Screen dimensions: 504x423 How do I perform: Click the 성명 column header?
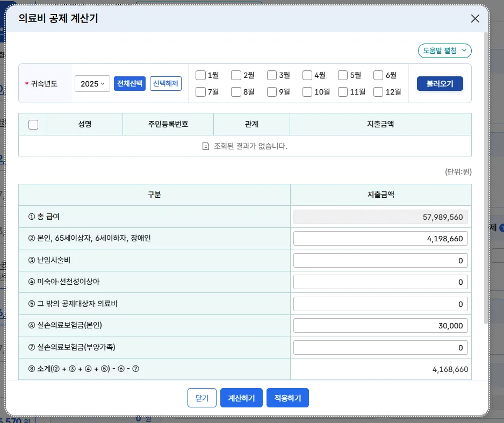point(85,124)
